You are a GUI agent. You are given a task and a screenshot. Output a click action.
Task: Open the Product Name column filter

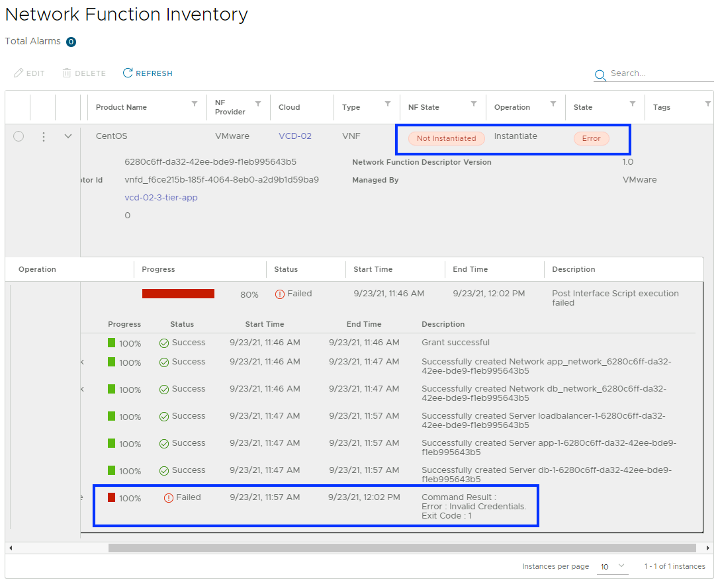click(x=195, y=104)
